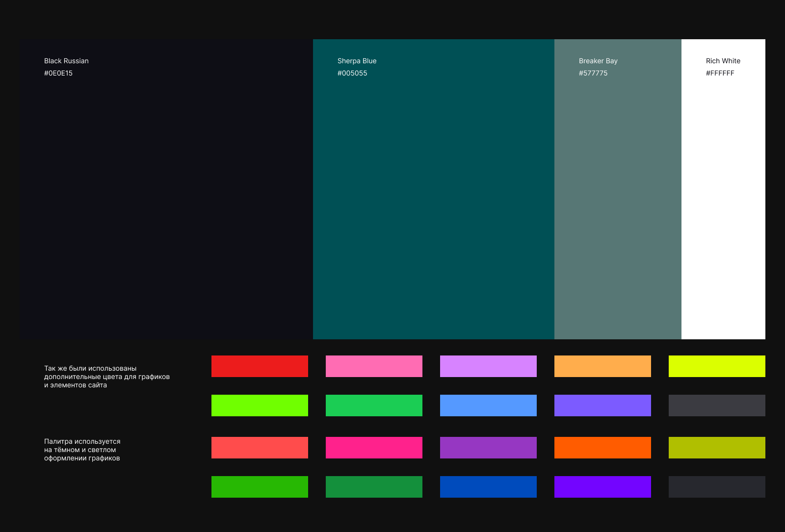Select the Breaker Bay color panel
Screen dimensions: 785x532
618,196
